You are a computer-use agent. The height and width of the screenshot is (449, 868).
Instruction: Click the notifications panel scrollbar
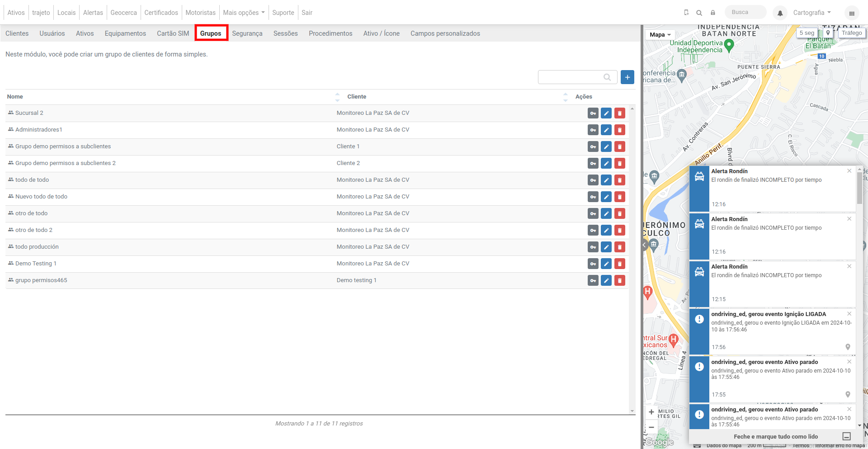pos(859,188)
